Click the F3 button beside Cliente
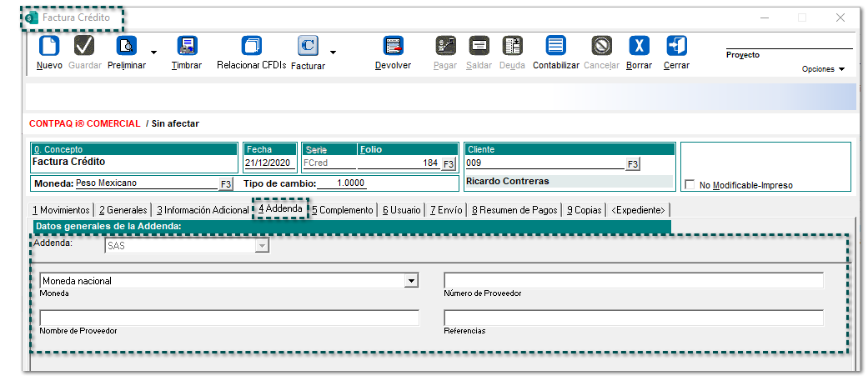 [x=632, y=163]
